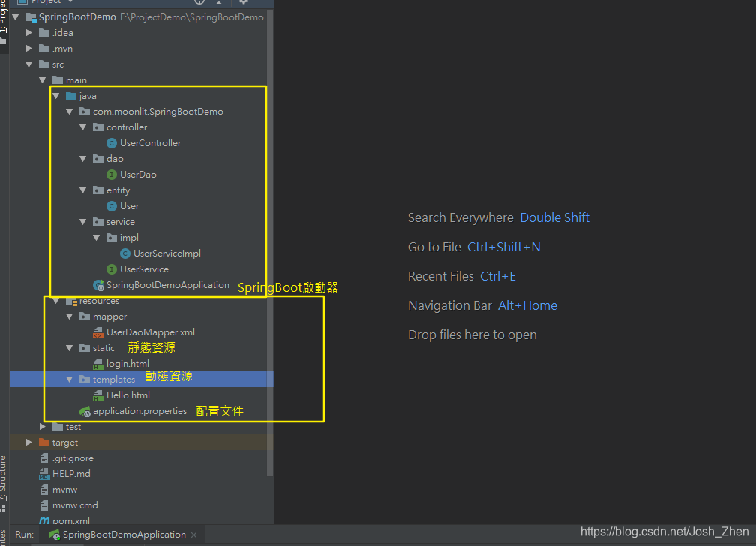The height and width of the screenshot is (546, 756).
Task: Collapse the src folder
Action: pyautogui.click(x=29, y=64)
